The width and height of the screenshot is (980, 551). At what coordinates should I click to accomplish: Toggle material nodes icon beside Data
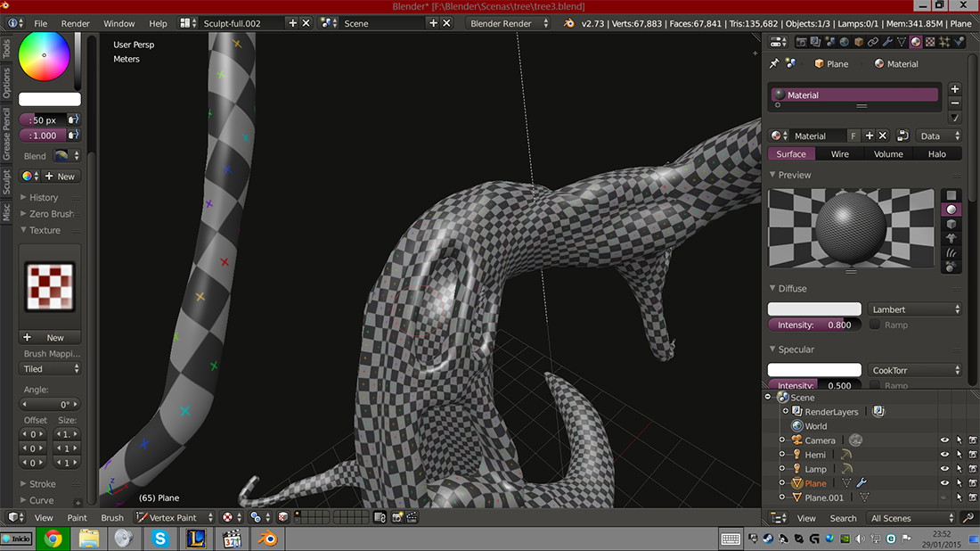click(902, 136)
